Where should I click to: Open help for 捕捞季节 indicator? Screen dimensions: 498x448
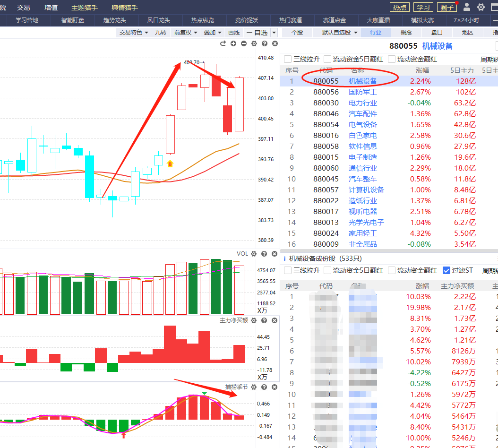point(264,387)
